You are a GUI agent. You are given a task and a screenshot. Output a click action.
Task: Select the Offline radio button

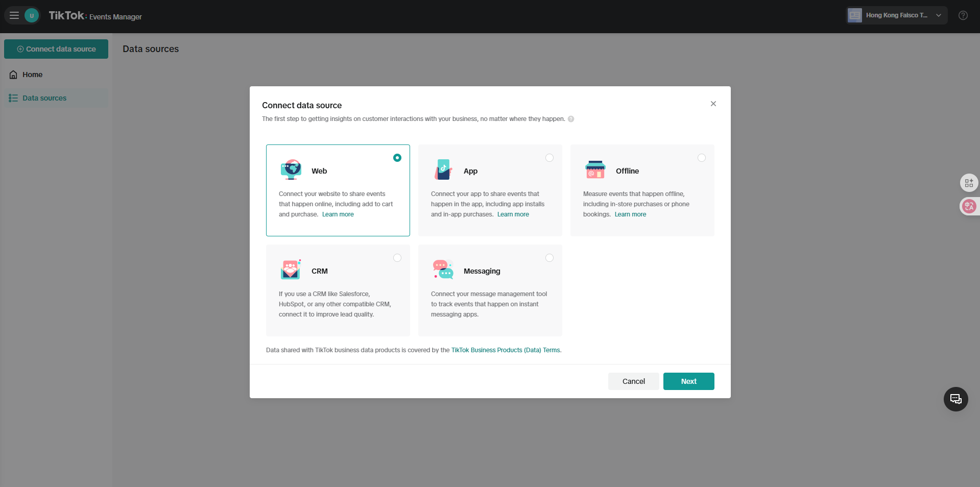pos(702,158)
